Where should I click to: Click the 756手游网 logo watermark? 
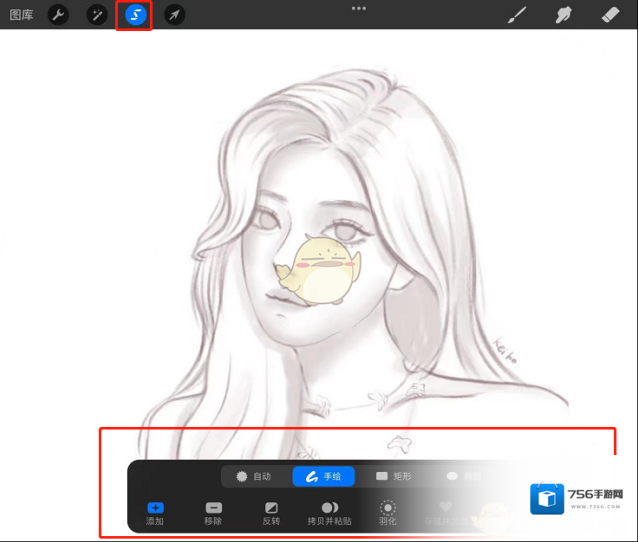pos(578,499)
